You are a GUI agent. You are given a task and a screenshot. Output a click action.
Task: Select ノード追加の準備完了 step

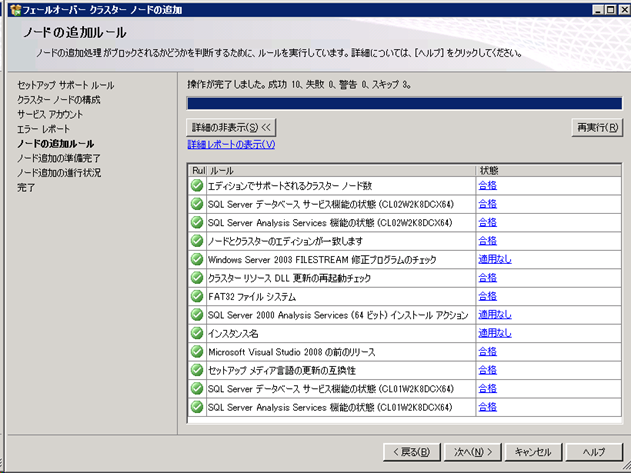59,158
